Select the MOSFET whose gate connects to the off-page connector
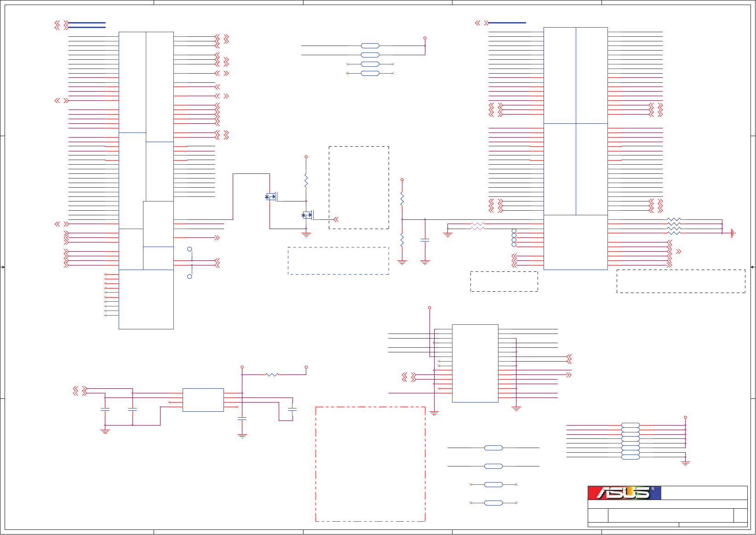 (x=308, y=215)
